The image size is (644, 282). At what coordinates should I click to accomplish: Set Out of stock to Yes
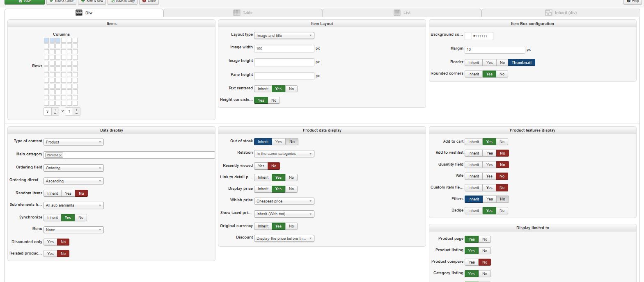[x=279, y=142]
